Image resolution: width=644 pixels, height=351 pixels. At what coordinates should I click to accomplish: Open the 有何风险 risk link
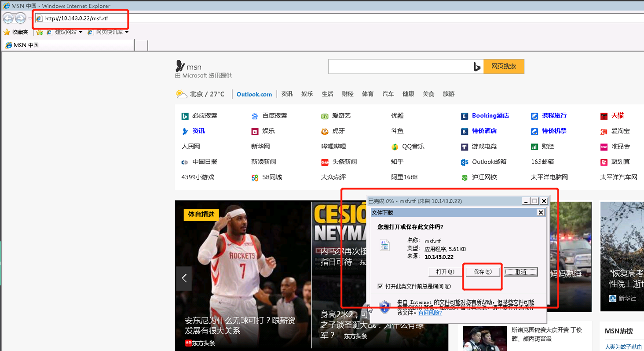click(430, 313)
